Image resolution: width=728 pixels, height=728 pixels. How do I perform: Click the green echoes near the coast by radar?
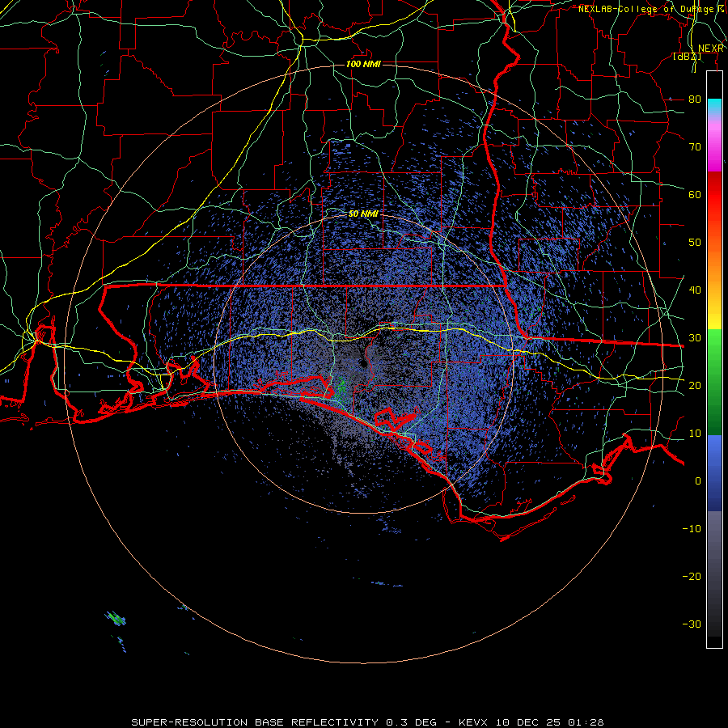pos(341,389)
